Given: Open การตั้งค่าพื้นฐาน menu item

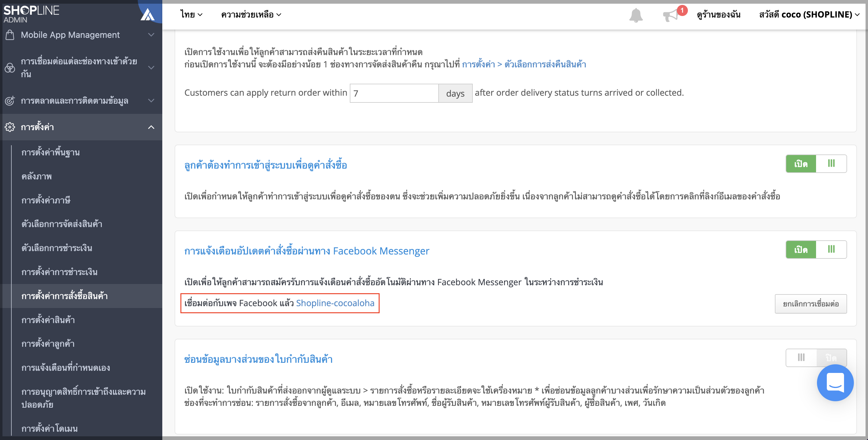Looking at the screenshot, I should point(50,152).
